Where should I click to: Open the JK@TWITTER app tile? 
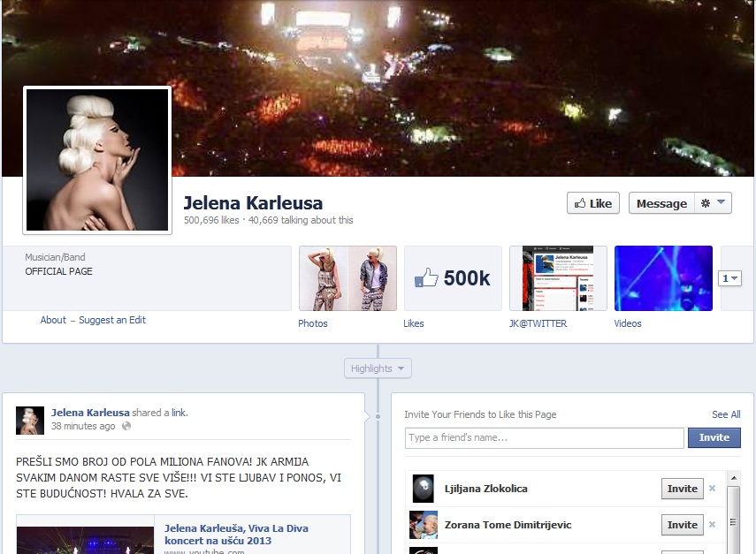point(558,278)
